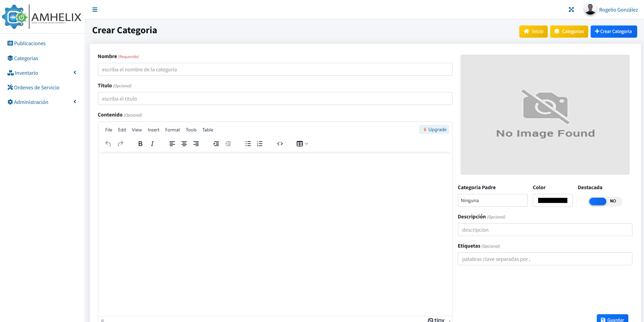Open the source code view icon
The image size is (644, 322).
(x=280, y=144)
